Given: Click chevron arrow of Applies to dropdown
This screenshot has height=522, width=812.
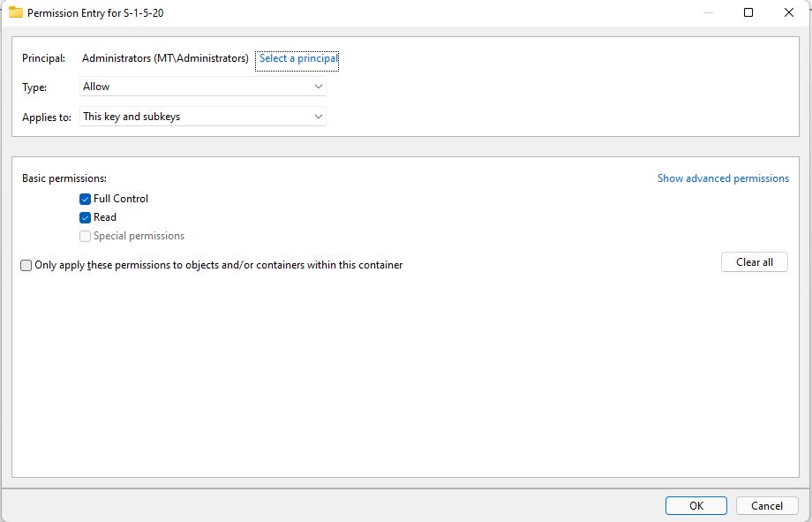Looking at the screenshot, I should [x=319, y=117].
